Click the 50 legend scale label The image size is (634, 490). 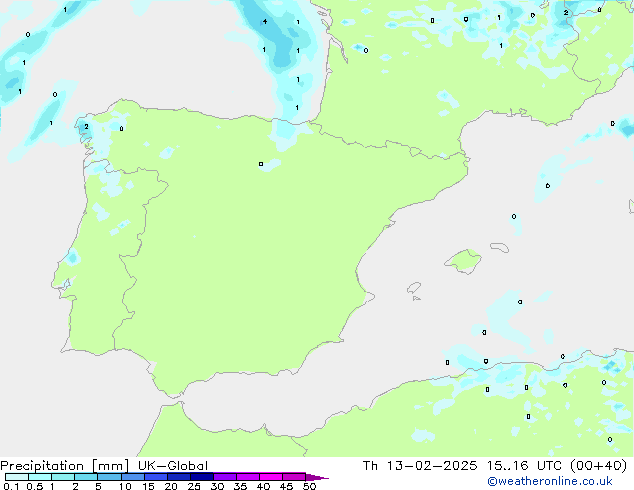(309, 486)
